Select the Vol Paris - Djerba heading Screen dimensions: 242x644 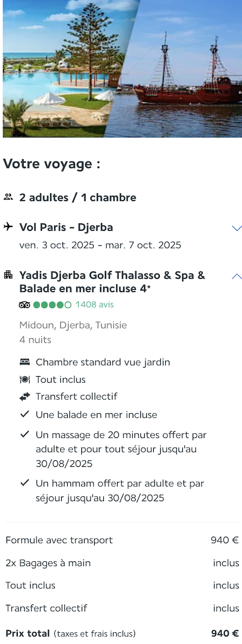tap(66, 227)
